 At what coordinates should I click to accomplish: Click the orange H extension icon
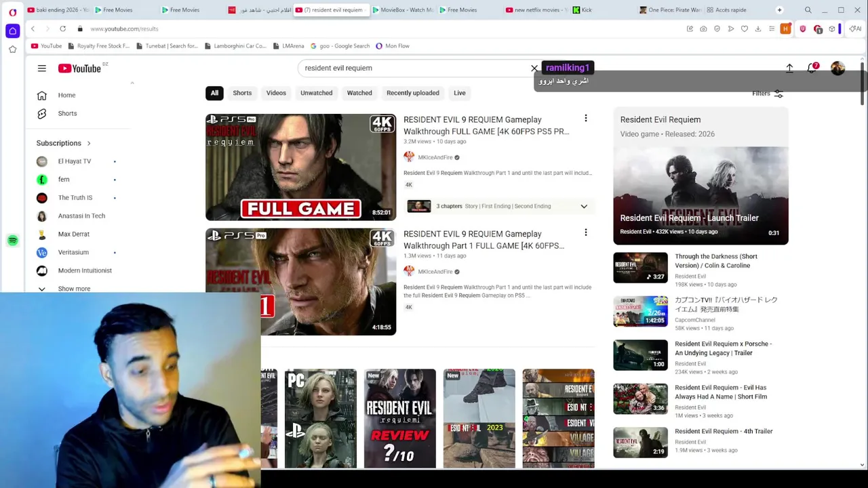tap(785, 28)
